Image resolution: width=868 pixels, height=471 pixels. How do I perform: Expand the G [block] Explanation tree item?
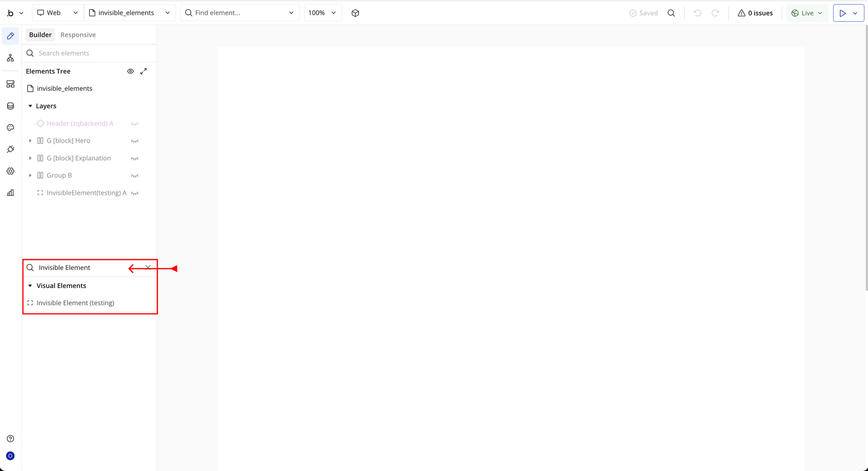pyautogui.click(x=30, y=158)
